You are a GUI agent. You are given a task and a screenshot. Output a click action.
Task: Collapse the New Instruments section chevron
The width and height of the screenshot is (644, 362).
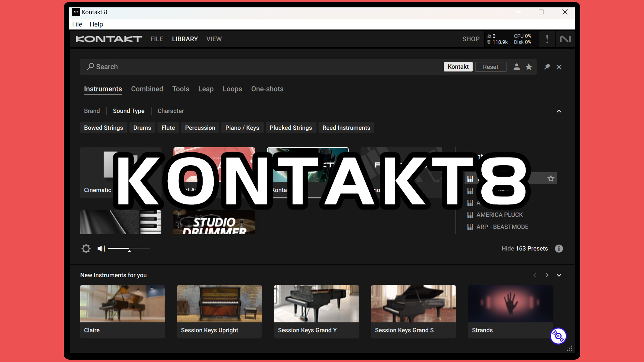[x=559, y=275]
